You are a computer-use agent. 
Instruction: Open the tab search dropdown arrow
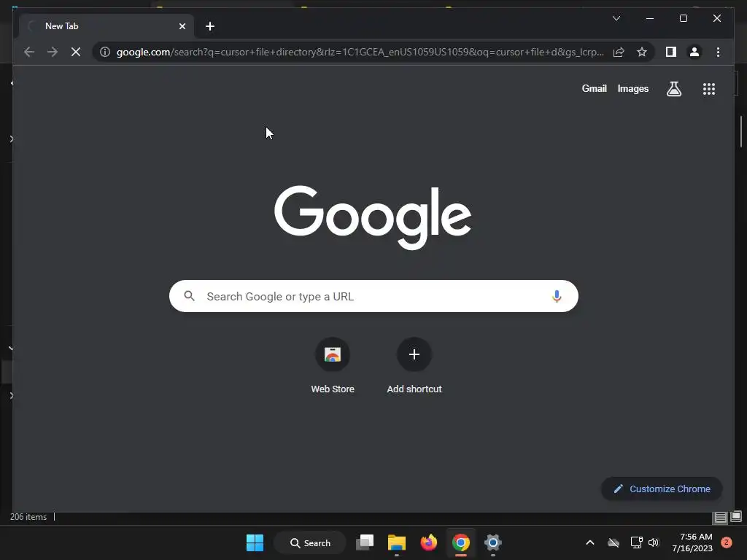pyautogui.click(x=616, y=18)
